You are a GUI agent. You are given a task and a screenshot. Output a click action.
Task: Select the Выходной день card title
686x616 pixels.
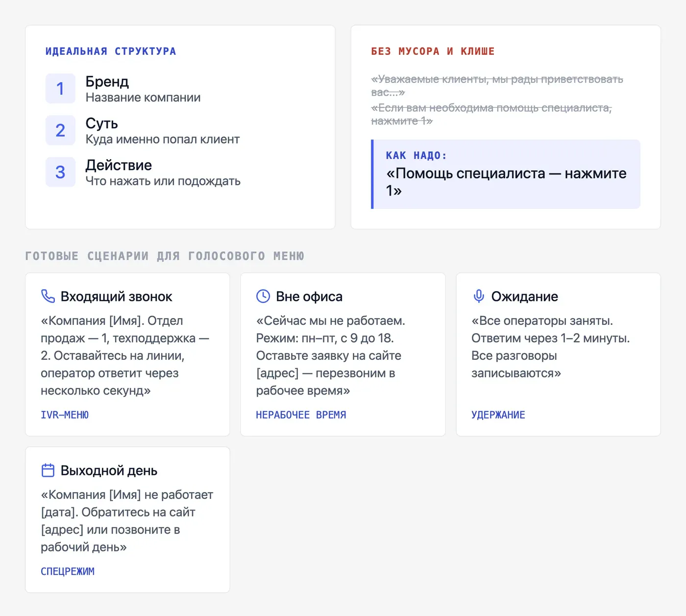(109, 470)
